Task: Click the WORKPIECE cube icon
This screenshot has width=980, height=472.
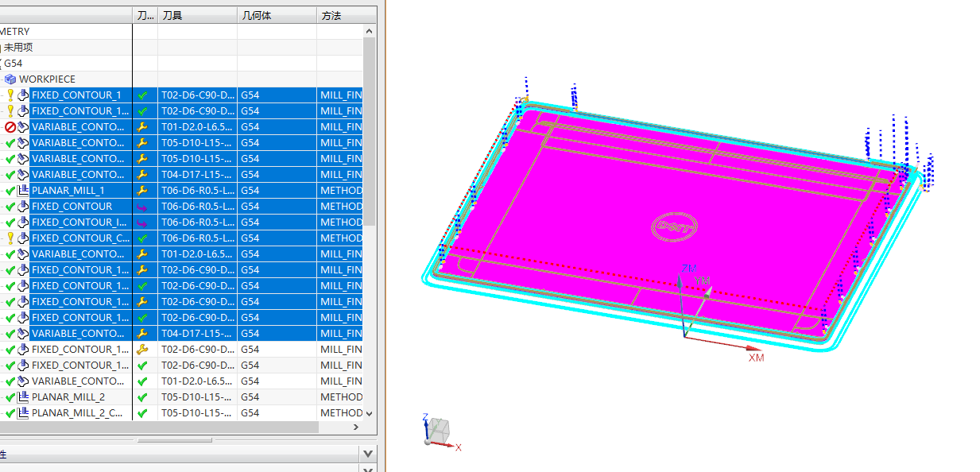Action: pyautogui.click(x=10, y=79)
